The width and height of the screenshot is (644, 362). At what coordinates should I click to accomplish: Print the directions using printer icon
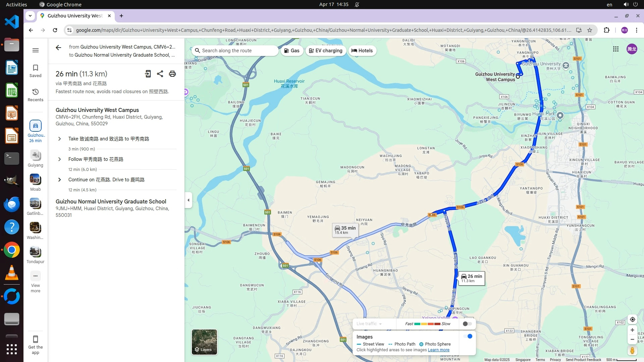172,74
